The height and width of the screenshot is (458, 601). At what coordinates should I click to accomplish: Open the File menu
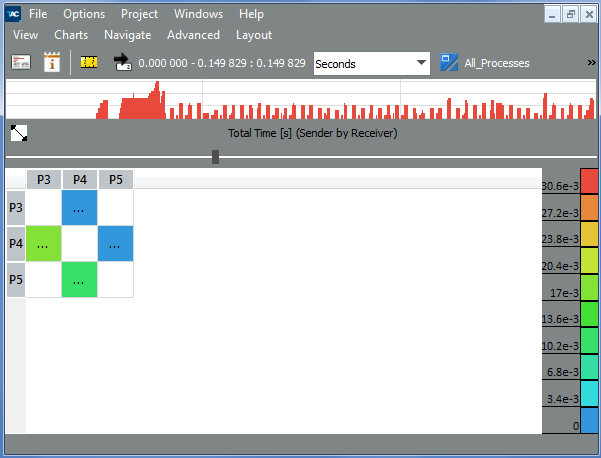38,14
